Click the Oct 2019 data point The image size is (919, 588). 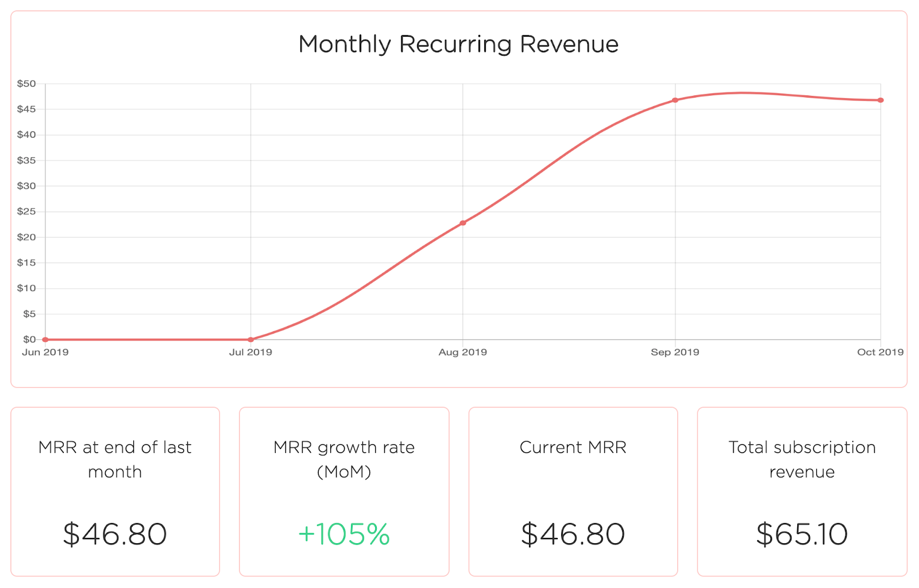pyautogui.click(x=881, y=100)
